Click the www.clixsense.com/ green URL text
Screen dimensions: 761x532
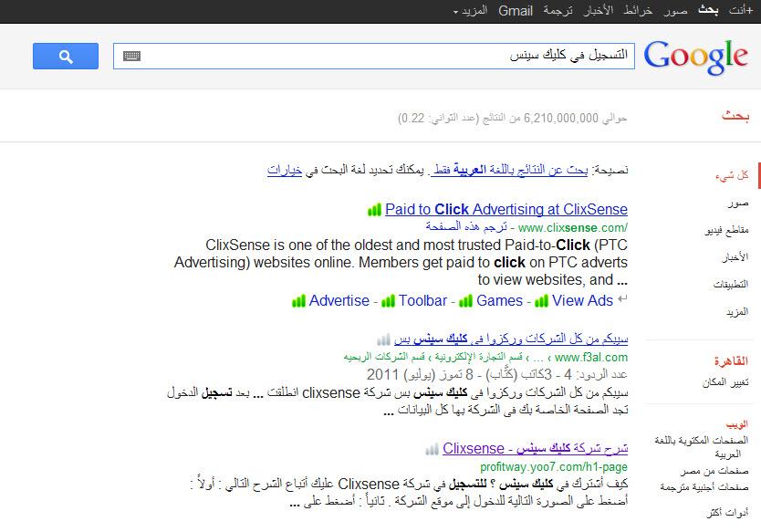point(573,227)
